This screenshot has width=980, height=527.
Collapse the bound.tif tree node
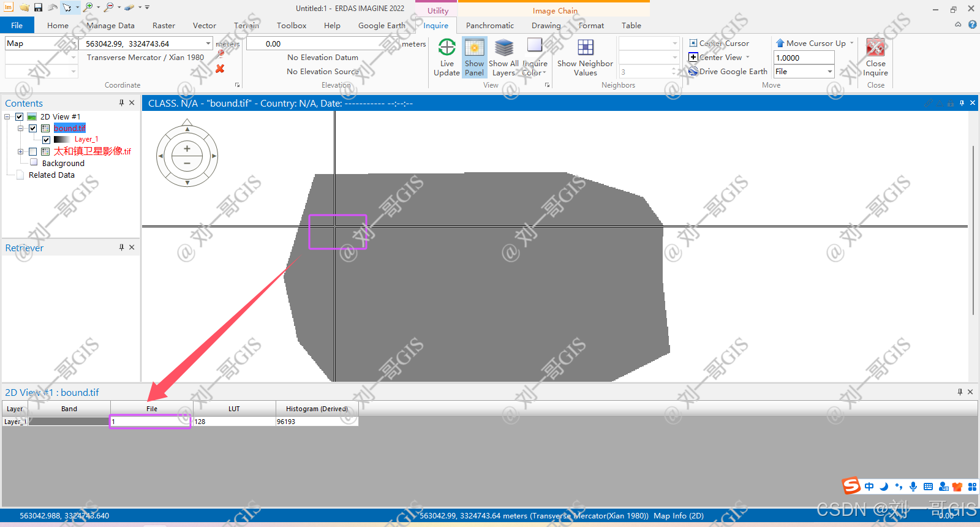click(20, 128)
